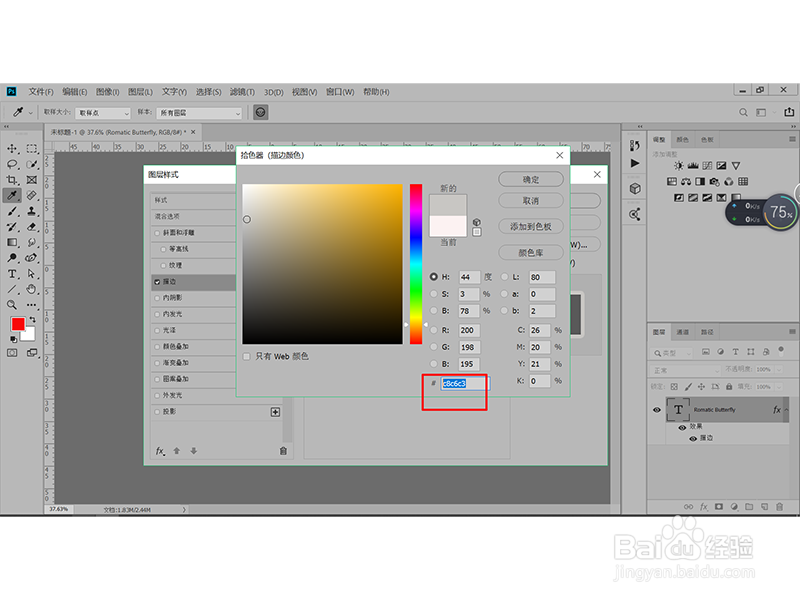Open 不透明度 100% dropdown arrow
This screenshot has height=600, width=800.
(779, 370)
